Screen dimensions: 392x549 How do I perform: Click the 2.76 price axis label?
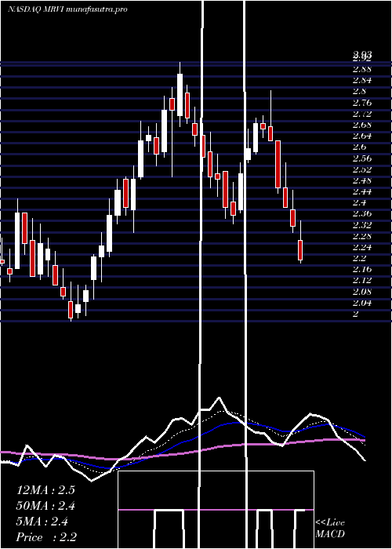click(362, 103)
